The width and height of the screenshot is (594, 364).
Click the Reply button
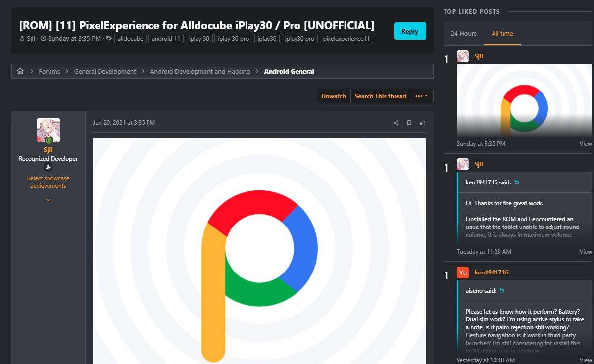click(409, 31)
